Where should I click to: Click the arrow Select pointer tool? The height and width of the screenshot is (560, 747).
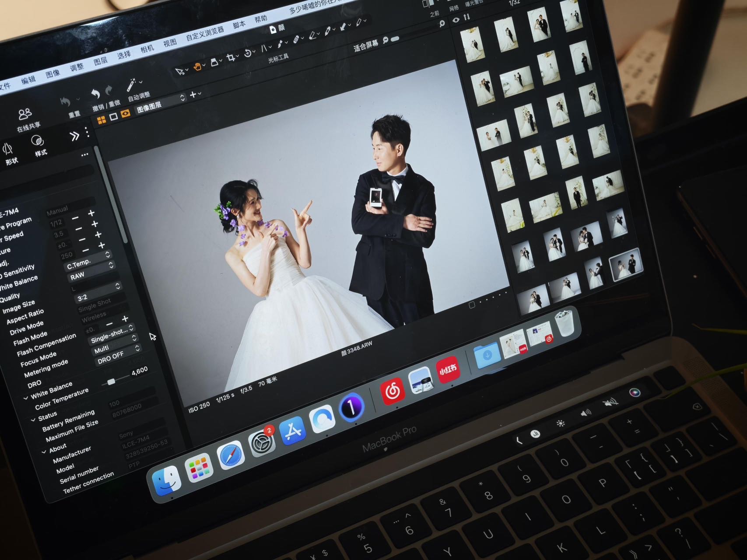pyautogui.click(x=179, y=71)
